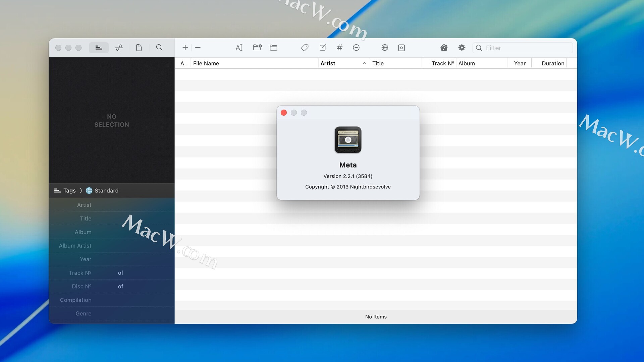
Task: Click the Year tag field
Action: point(112,259)
